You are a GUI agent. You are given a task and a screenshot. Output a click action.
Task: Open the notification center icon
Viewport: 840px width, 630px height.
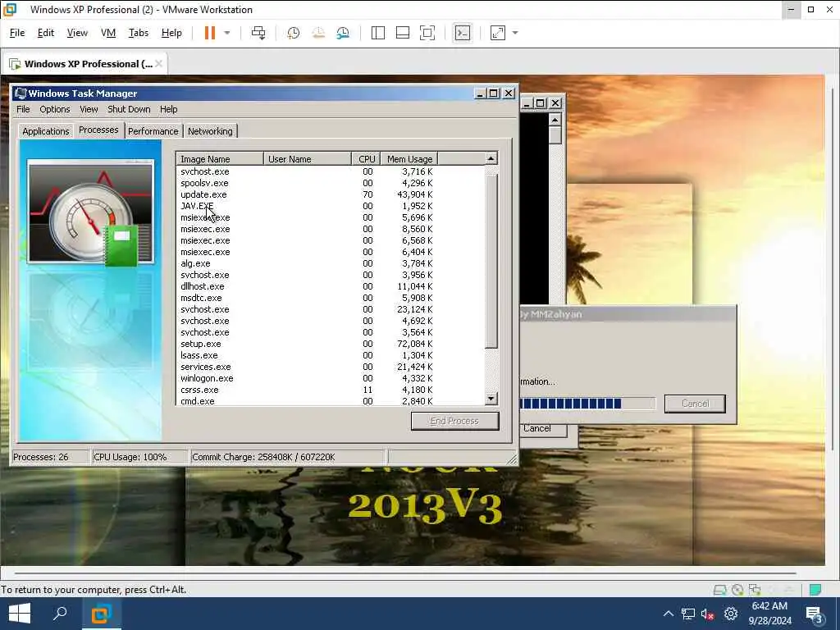point(815,614)
